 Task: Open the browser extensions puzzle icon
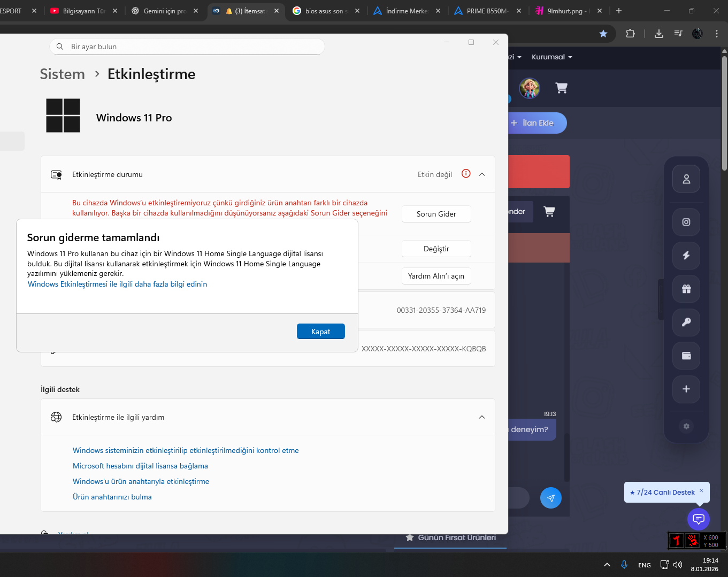[x=631, y=34]
